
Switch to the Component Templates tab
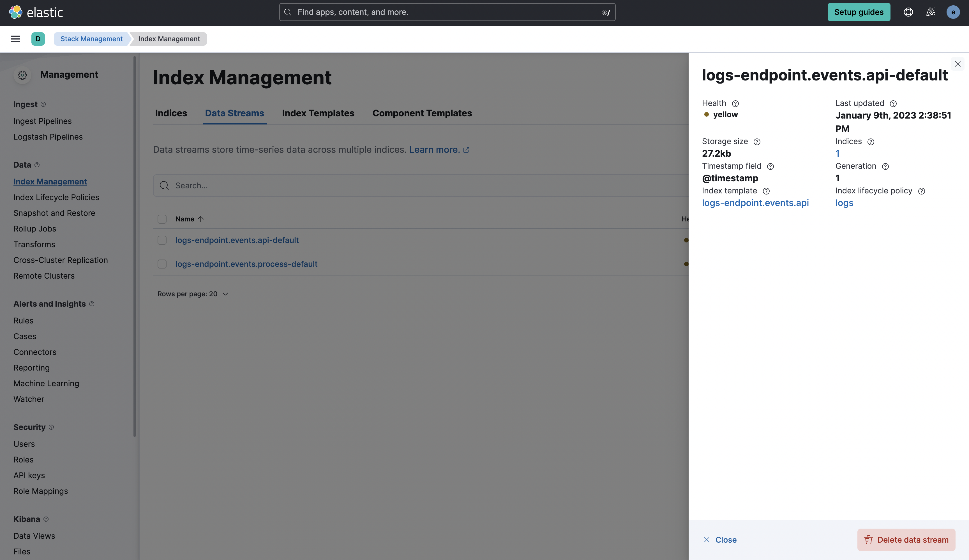click(x=422, y=114)
